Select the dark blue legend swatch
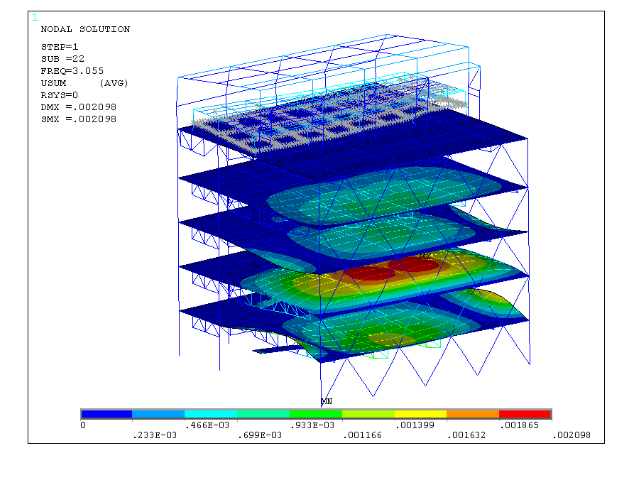640x480 pixels. tap(107, 413)
